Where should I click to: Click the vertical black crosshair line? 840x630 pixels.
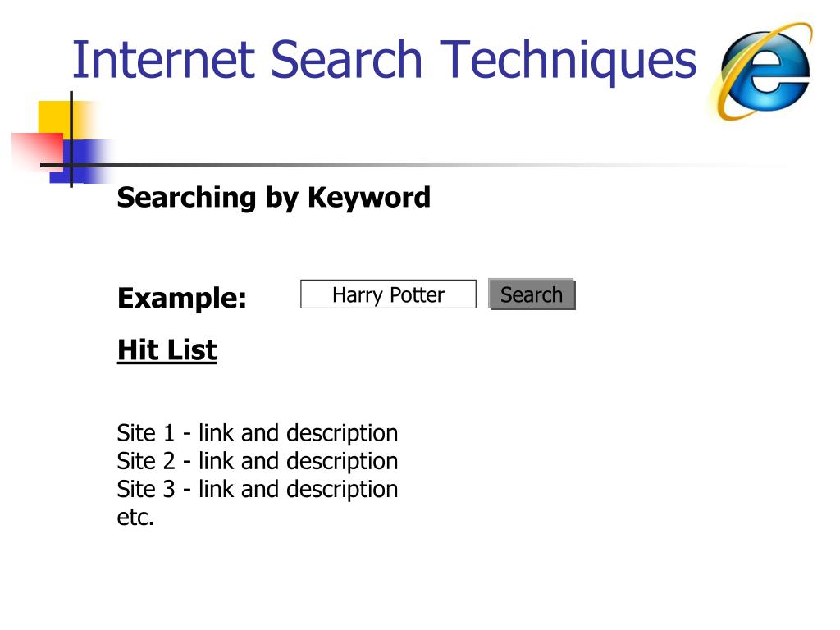[71, 139]
